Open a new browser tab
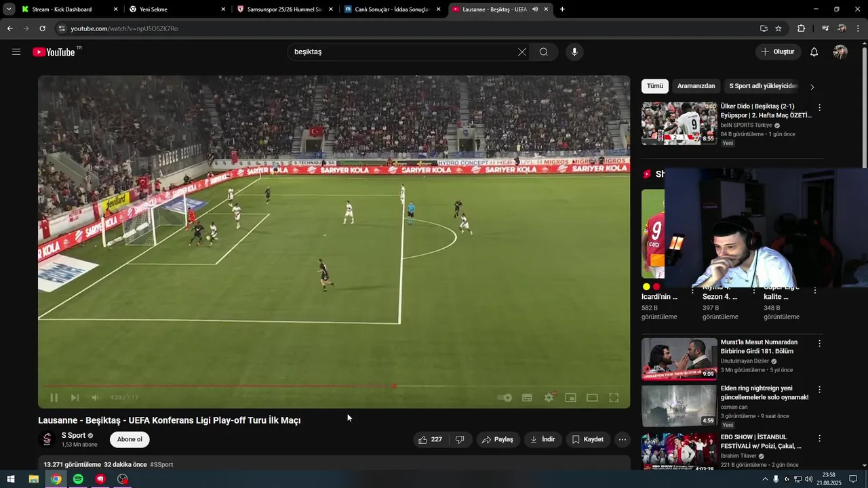 tap(562, 9)
